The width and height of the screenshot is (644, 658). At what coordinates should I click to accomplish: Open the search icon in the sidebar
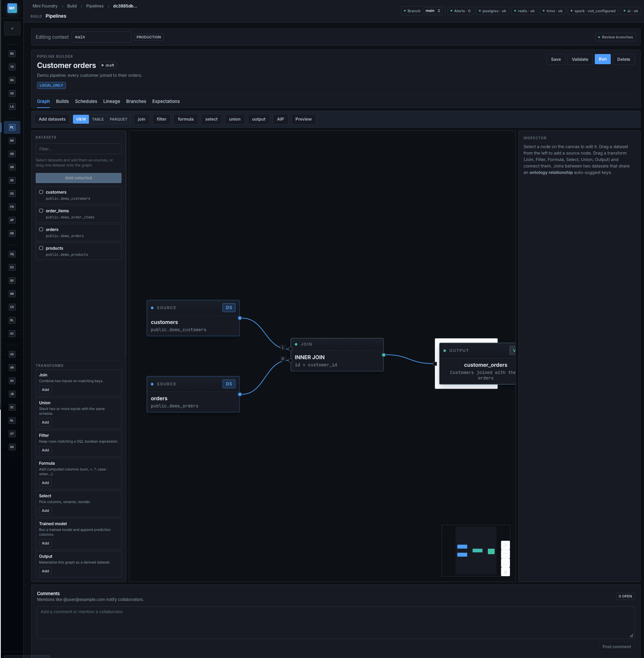click(12, 29)
